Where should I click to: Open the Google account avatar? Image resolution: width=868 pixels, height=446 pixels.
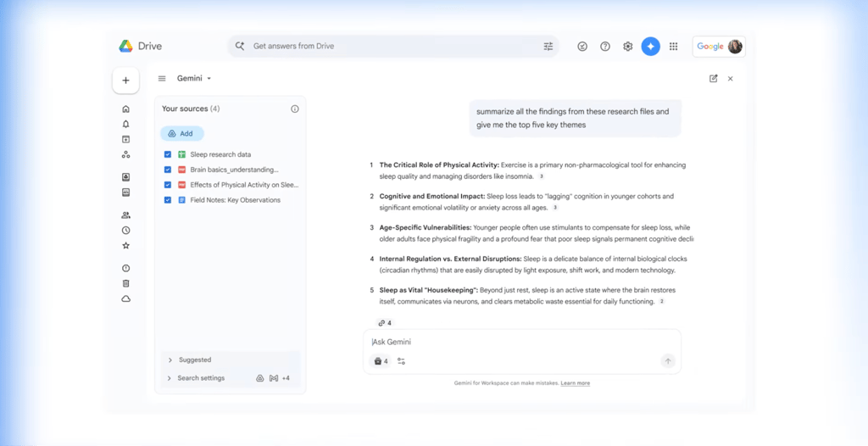(735, 47)
